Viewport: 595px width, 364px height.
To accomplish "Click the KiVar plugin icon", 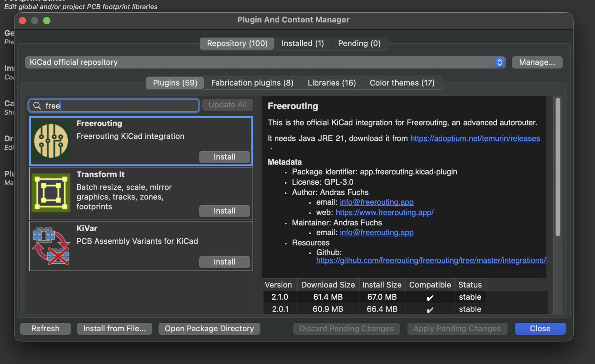I will point(51,246).
